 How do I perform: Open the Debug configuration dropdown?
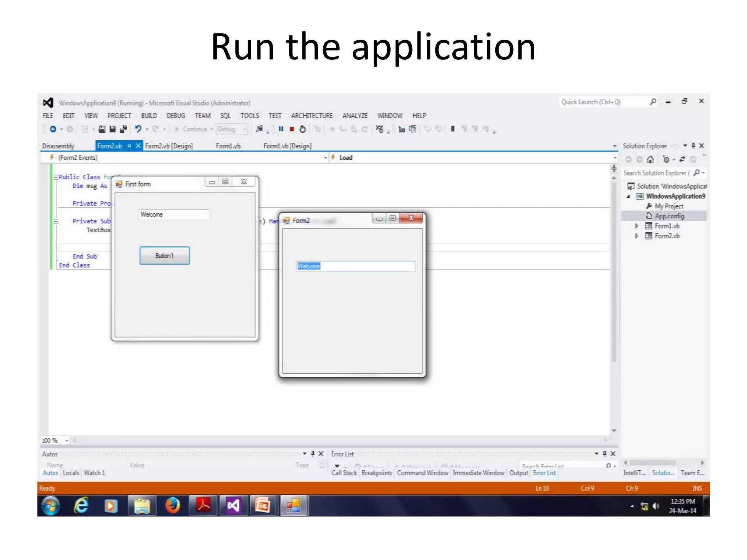(x=245, y=129)
